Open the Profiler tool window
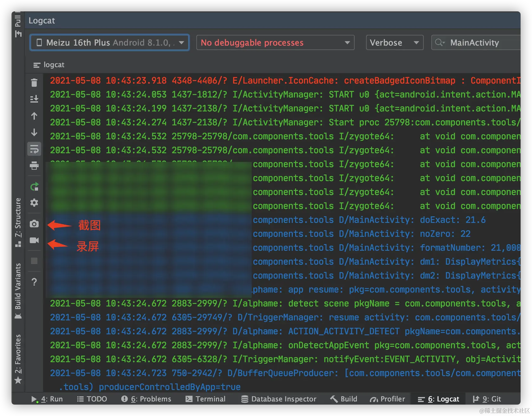Screen dimensions: 532x416 pyautogui.click(x=387, y=399)
